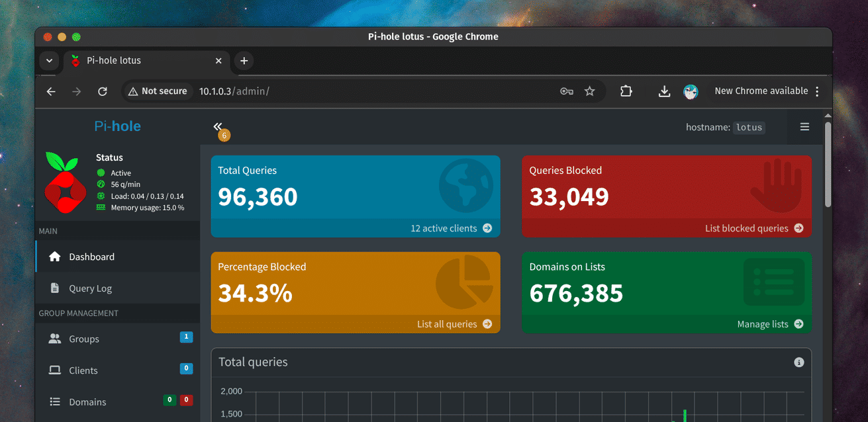The width and height of the screenshot is (868, 422).
Task: Open Dashboard from the sidebar
Action: click(x=91, y=257)
